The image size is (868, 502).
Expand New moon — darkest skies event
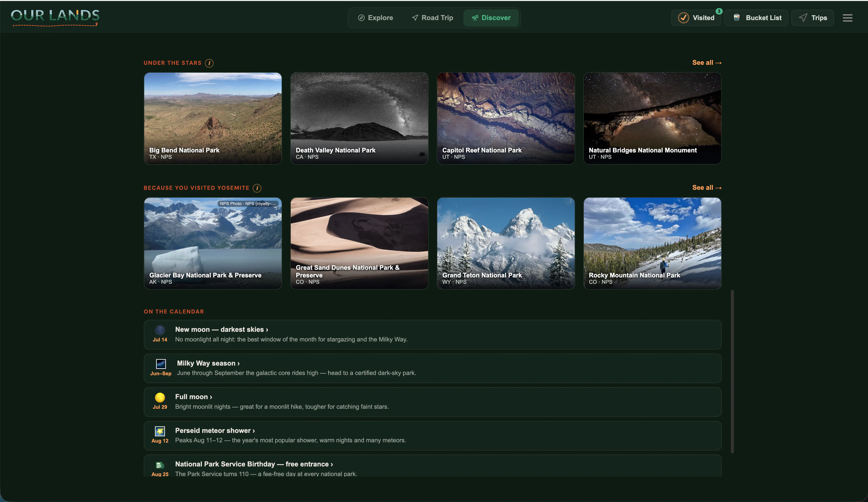pyautogui.click(x=433, y=335)
